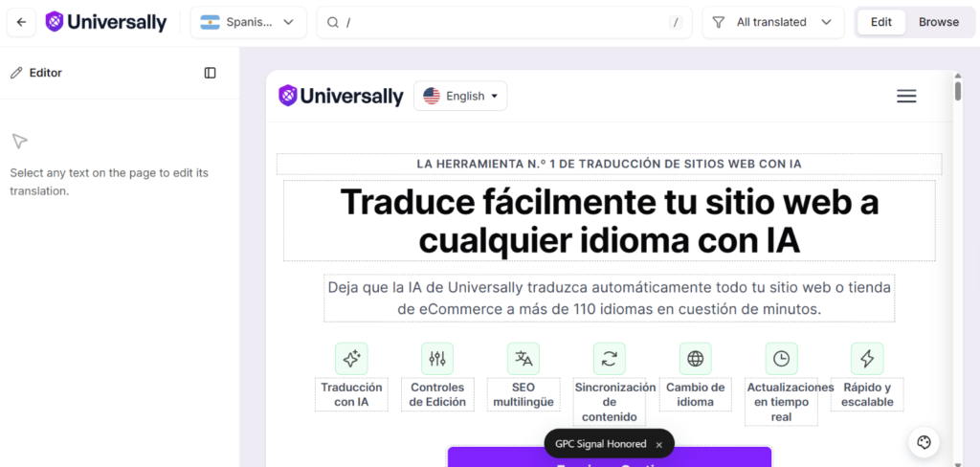Click the slash shortcut badge
Image resolution: width=980 pixels, height=467 pixels.
tap(675, 23)
